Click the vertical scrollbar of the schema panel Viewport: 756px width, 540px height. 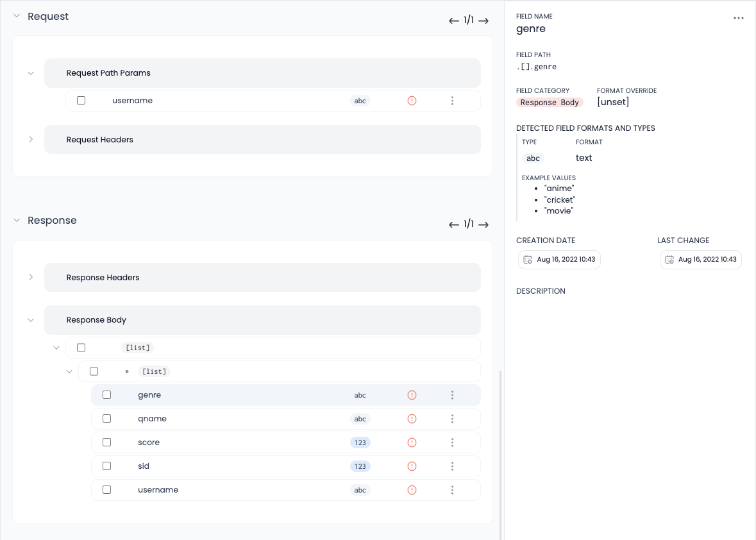tap(501, 449)
